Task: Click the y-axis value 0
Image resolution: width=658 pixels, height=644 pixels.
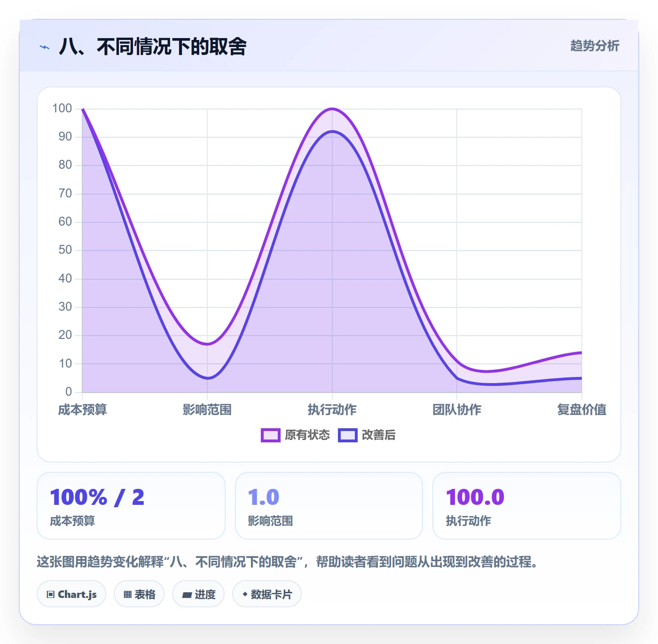Action: (69, 392)
